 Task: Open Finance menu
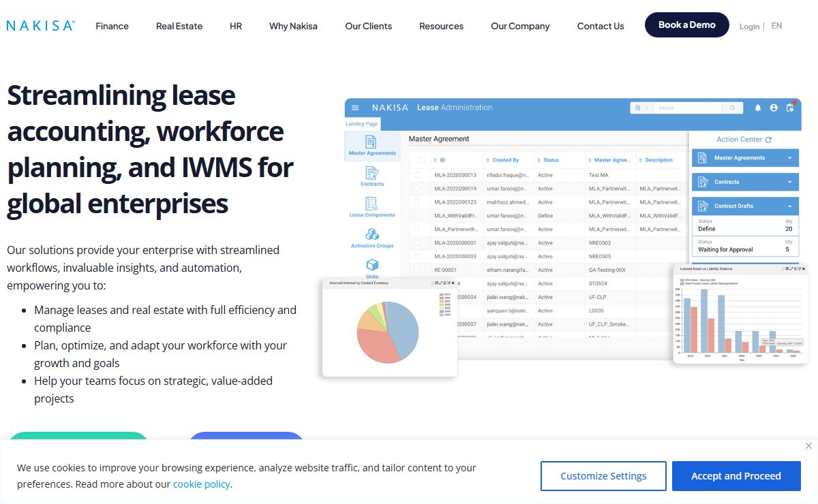[x=112, y=26]
